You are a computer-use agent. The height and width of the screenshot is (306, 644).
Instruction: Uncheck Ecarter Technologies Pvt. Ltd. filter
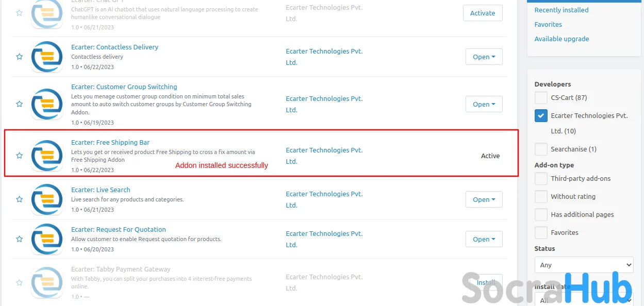(541, 116)
